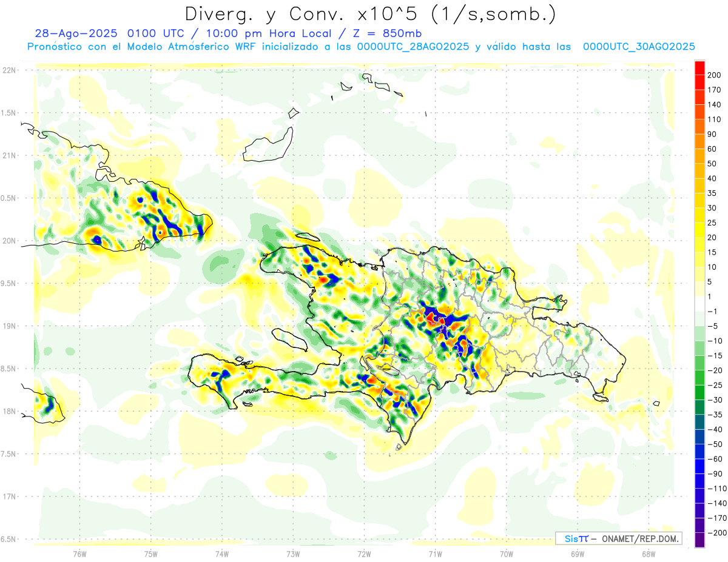Viewport: 728px width, 562px height.
Task: Click the '19N' latitude label
Action: [x=9, y=326]
